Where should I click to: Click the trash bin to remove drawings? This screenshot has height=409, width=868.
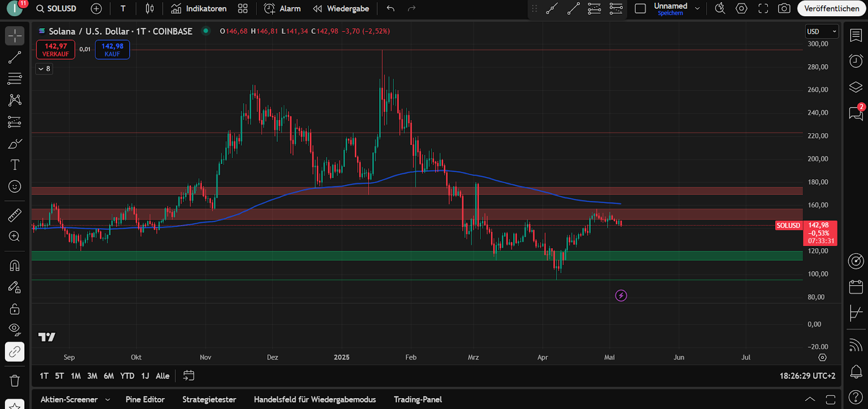(x=15, y=380)
